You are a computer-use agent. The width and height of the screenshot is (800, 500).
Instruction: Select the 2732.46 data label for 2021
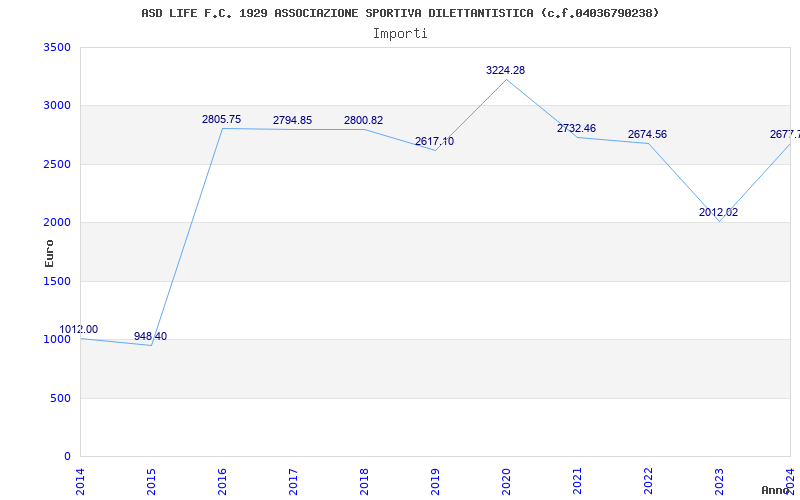coord(576,129)
